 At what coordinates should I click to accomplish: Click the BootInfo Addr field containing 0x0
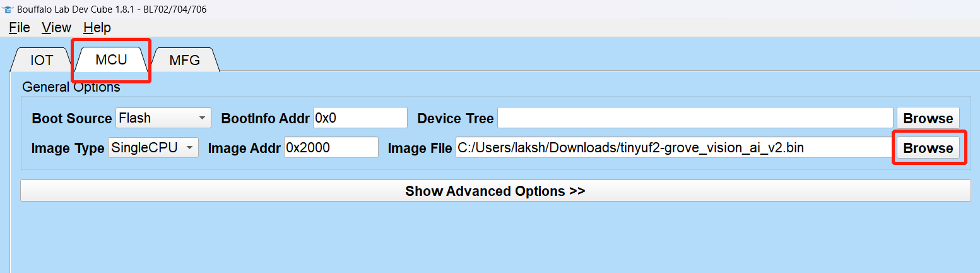point(360,118)
